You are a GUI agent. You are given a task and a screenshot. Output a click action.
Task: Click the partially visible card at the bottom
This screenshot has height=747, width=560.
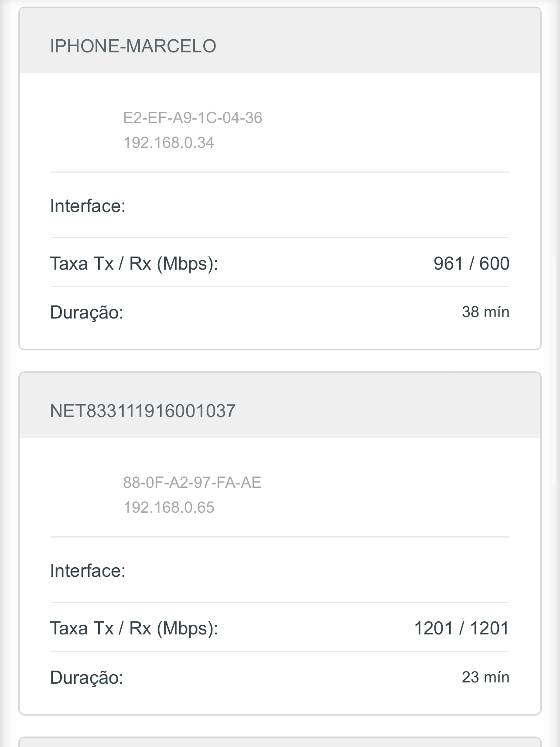(x=280, y=742)
